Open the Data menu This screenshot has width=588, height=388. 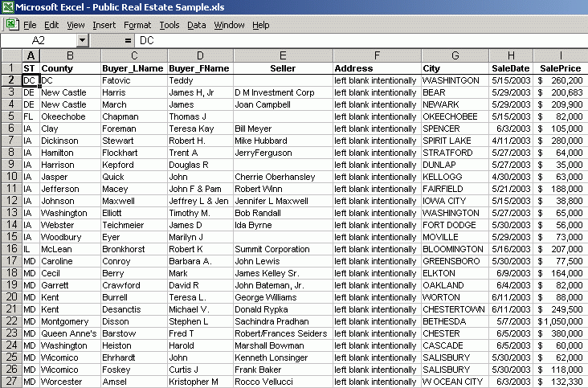pos(197,25)
